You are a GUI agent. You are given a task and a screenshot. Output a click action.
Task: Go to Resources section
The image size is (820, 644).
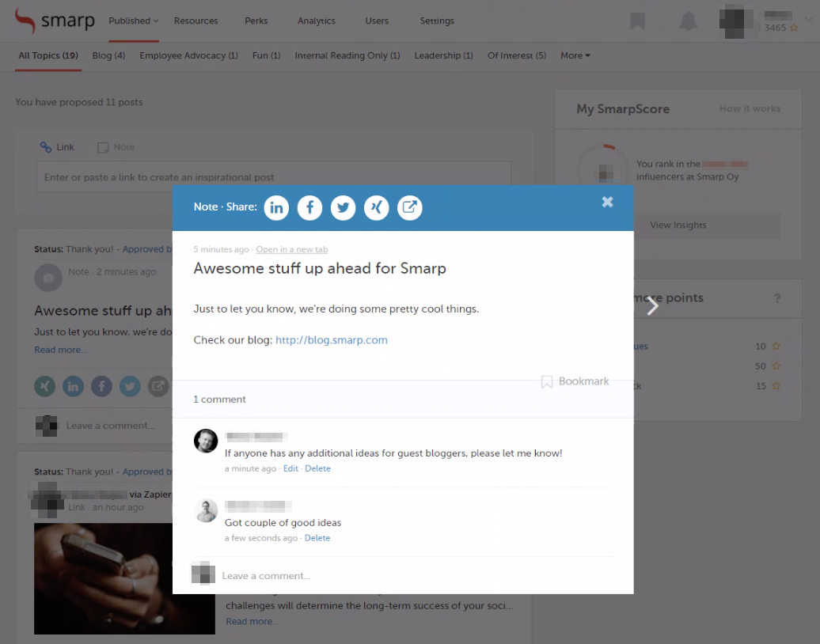196,21
